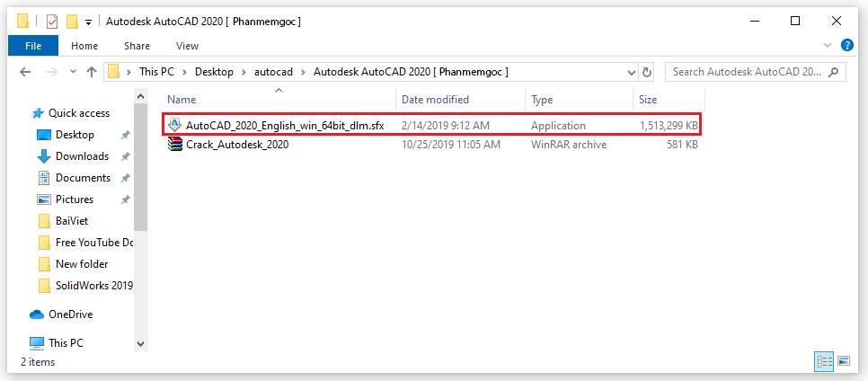The width and height of the screenshot is (868, 381).
Task: Sort by the Name column header
Action: tap(182, 100)
